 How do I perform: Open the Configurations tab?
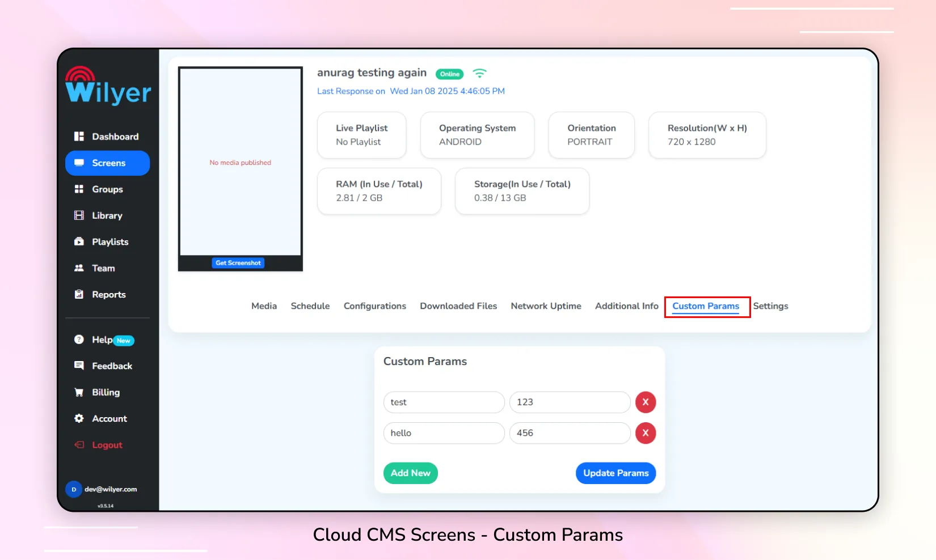coord(375,306)
